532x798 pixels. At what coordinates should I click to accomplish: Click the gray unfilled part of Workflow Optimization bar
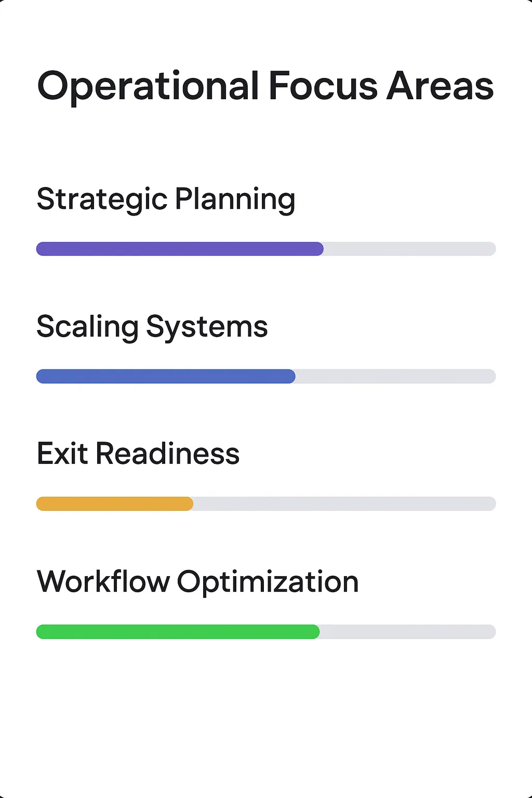(x=408, y=632)
